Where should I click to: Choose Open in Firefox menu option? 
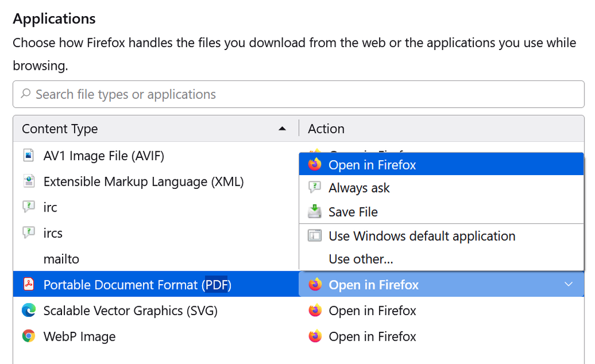click(x=372, y=164)
